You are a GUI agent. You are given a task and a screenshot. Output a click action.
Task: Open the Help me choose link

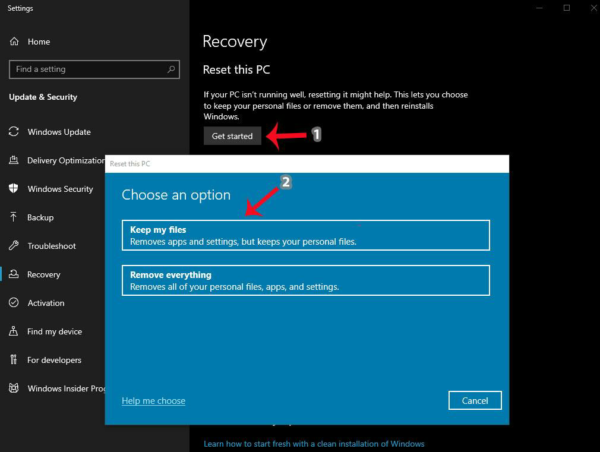click(153, 401)
